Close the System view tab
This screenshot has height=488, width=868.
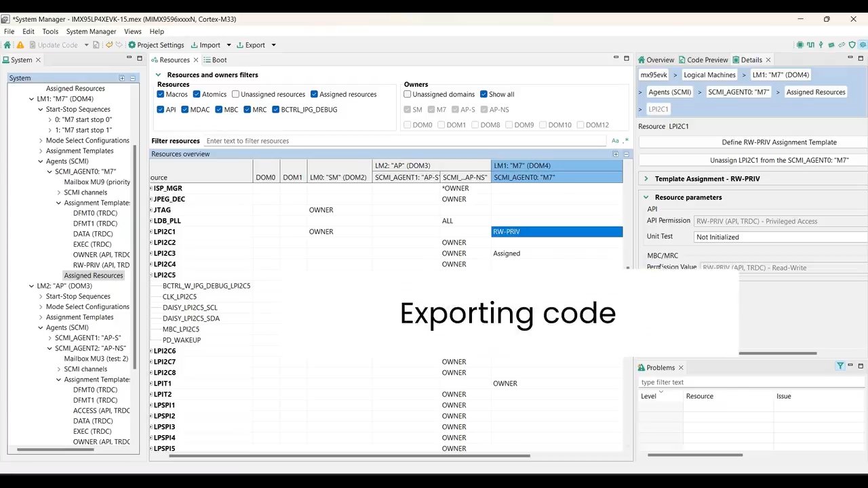pos(38,60)
